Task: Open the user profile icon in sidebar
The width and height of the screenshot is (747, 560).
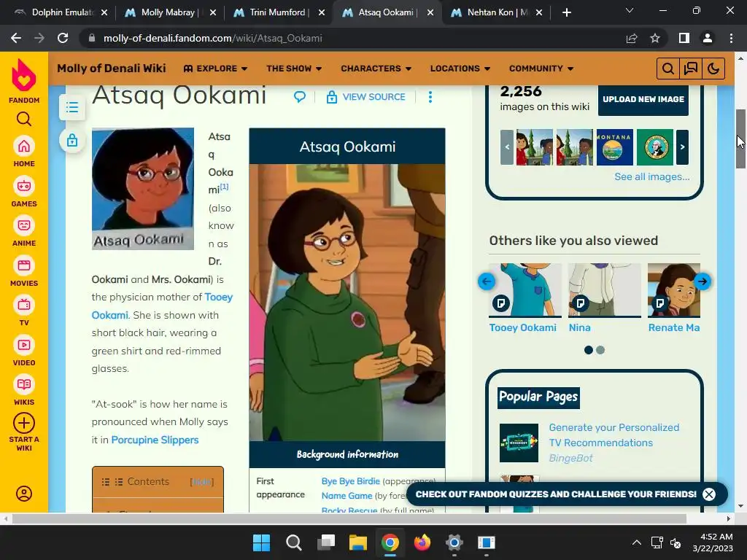Action: coord(24,494)
